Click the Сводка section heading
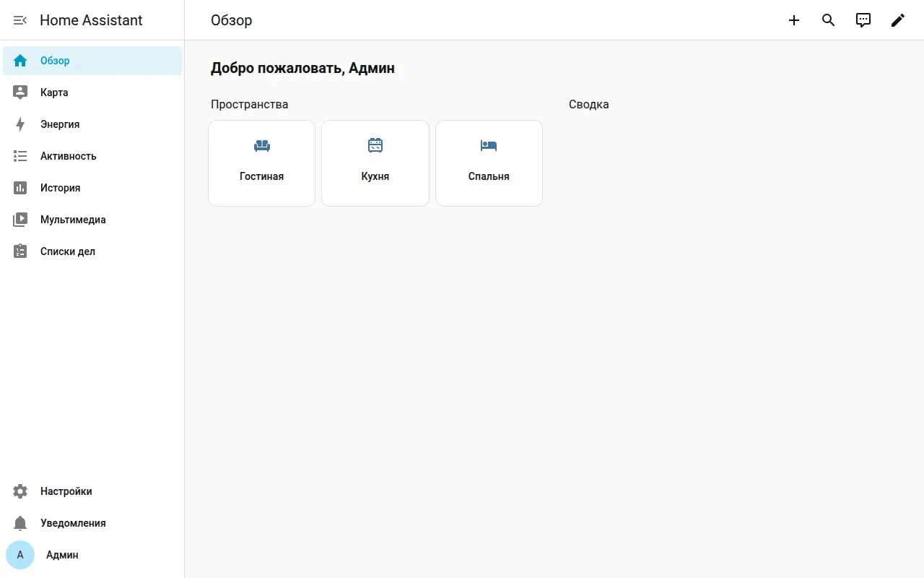The height and width of the screenshot is (578, 924). 588,104
